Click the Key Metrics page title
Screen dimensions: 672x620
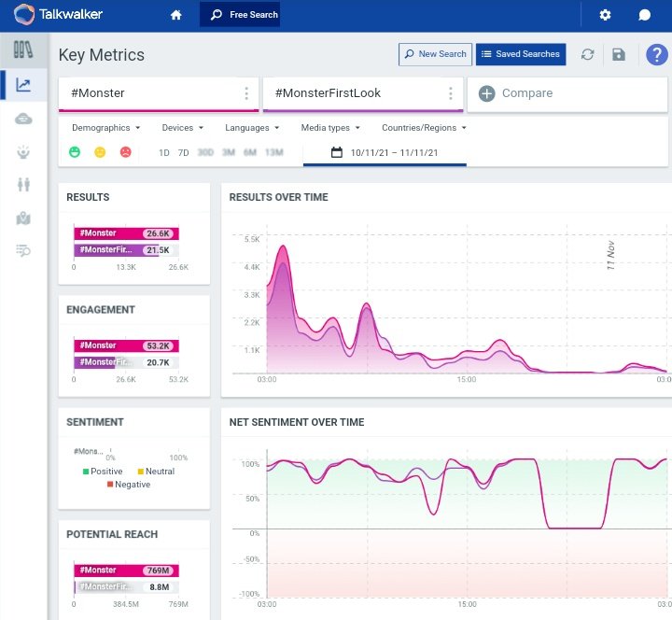tap(102, 55)
